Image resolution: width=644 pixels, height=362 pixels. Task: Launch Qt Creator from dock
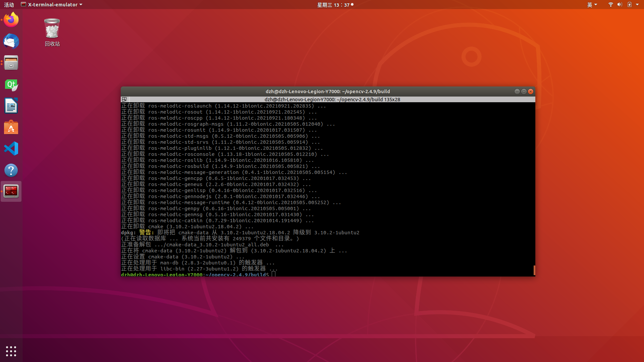tap(11, 84)
